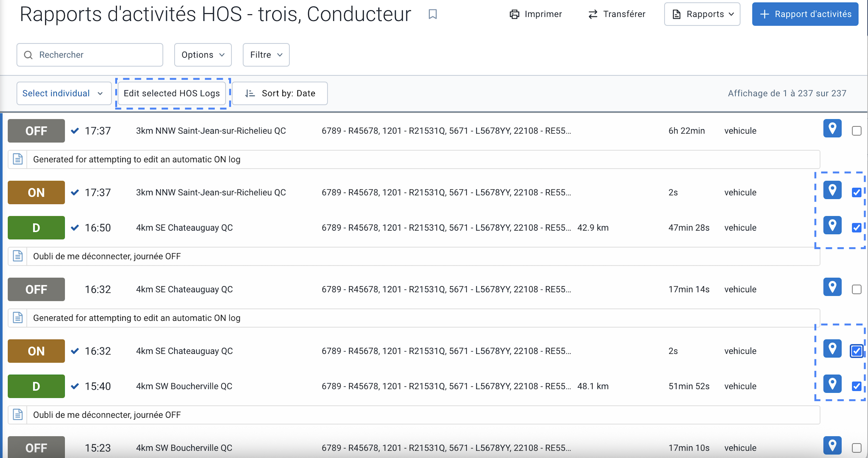
Task: Open map pin for ON 16:32 log
Action: tap(832, 349)
